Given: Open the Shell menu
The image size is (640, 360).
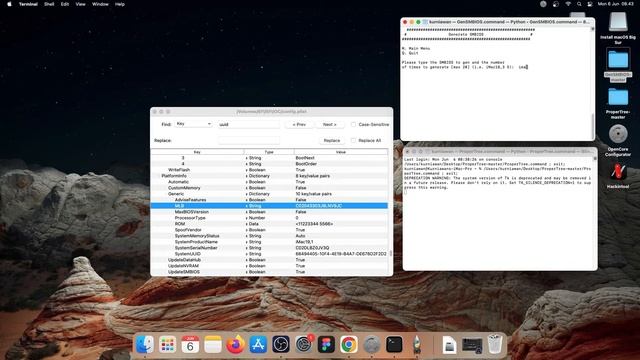Looking at the screenshot, I should coord(49,4).
